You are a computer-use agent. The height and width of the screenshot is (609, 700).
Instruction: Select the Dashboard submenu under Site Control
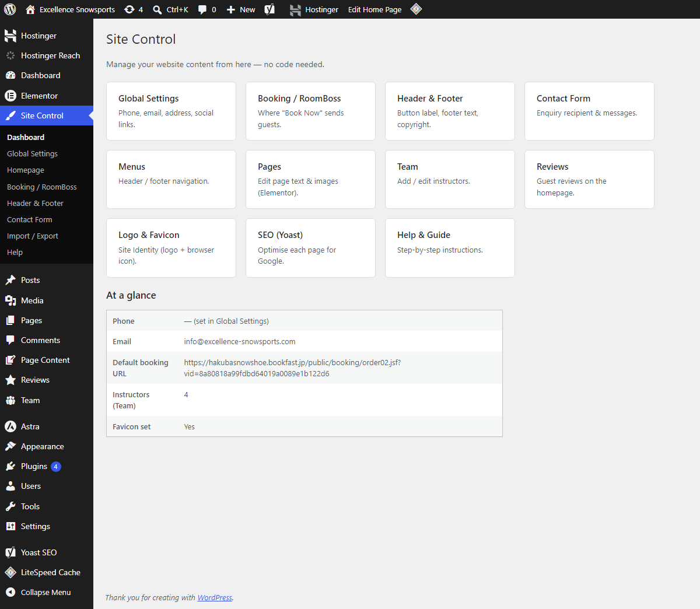click(x=26, y=137)
